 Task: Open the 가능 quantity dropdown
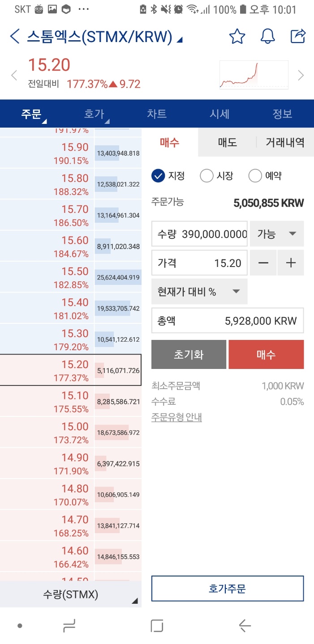[277, 234]
